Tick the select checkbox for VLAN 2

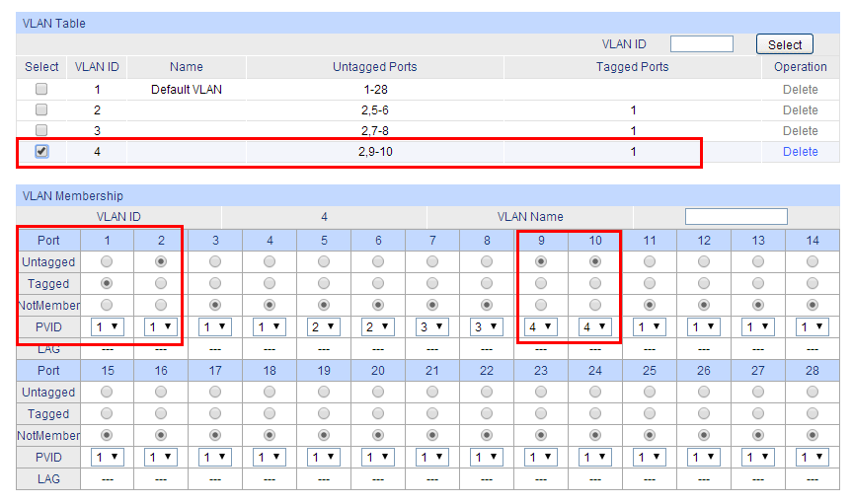[41, 109]
